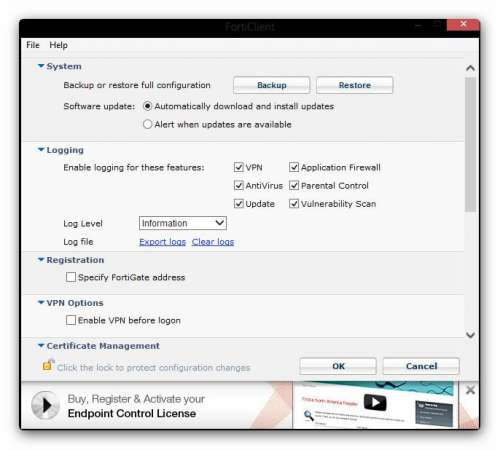This screenshot has height=450, width=500.
Task: Click the Backup button
Action: point(272,85)
